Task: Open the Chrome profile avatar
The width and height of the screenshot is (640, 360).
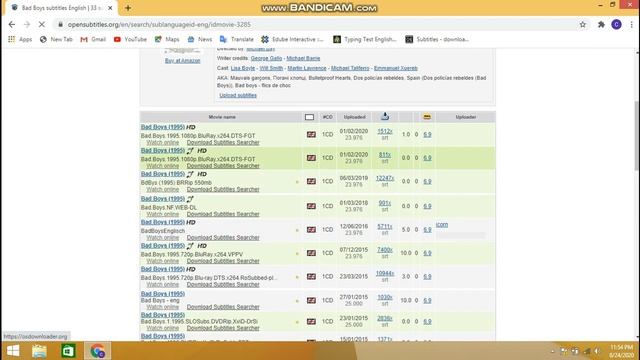Action: pos(616,24)
